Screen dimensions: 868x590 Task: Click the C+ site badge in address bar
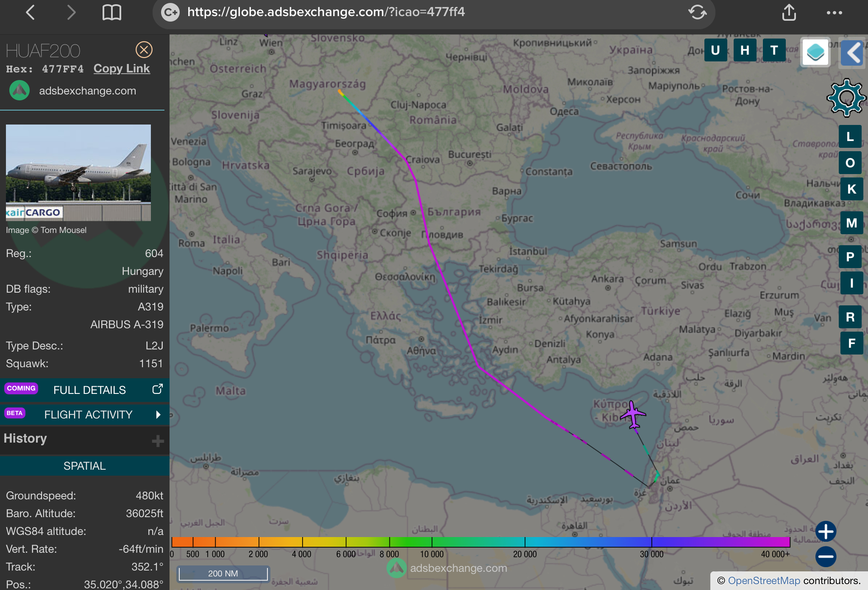click(x=170, y=12)
